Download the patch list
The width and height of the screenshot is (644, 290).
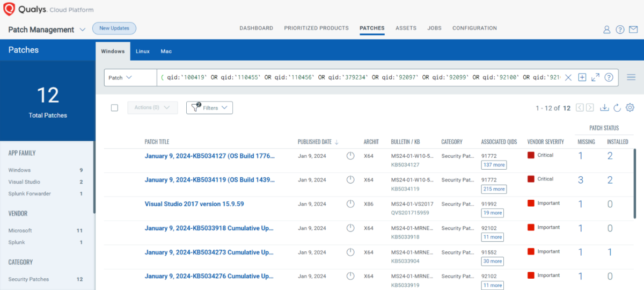(604, 108)
